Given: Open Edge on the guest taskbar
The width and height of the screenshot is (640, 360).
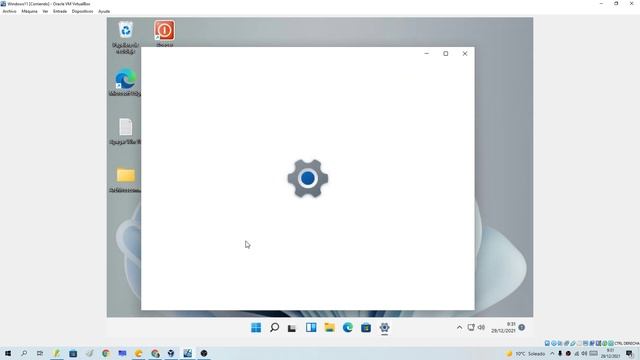Looking at the screenshot, I should [348, 327].
